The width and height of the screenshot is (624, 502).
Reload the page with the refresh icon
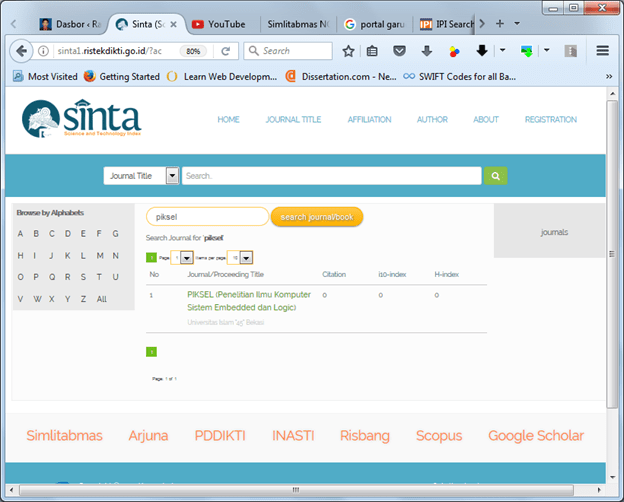click(226, 51)
